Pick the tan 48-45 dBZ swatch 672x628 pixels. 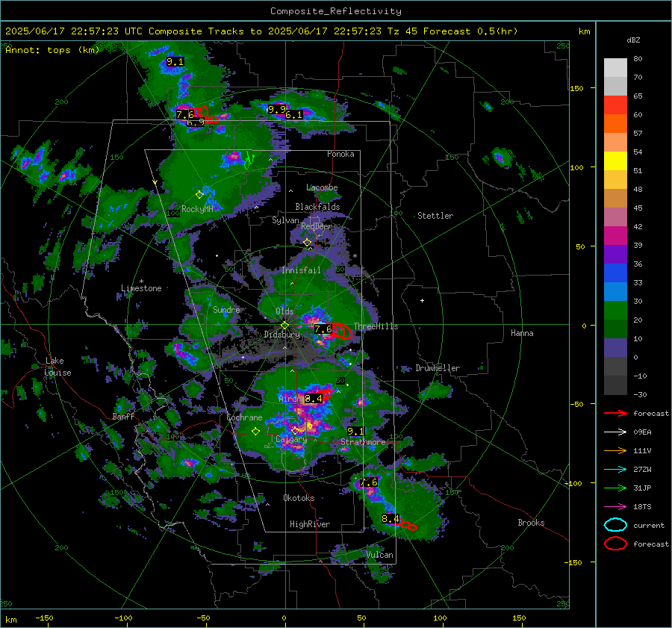click(615, 199)
